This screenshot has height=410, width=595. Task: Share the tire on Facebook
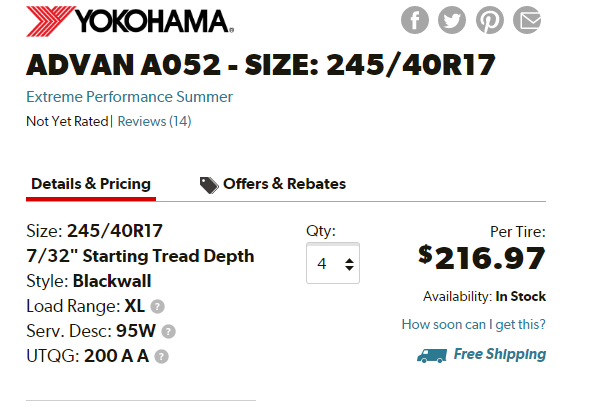[x=415, y=20]
